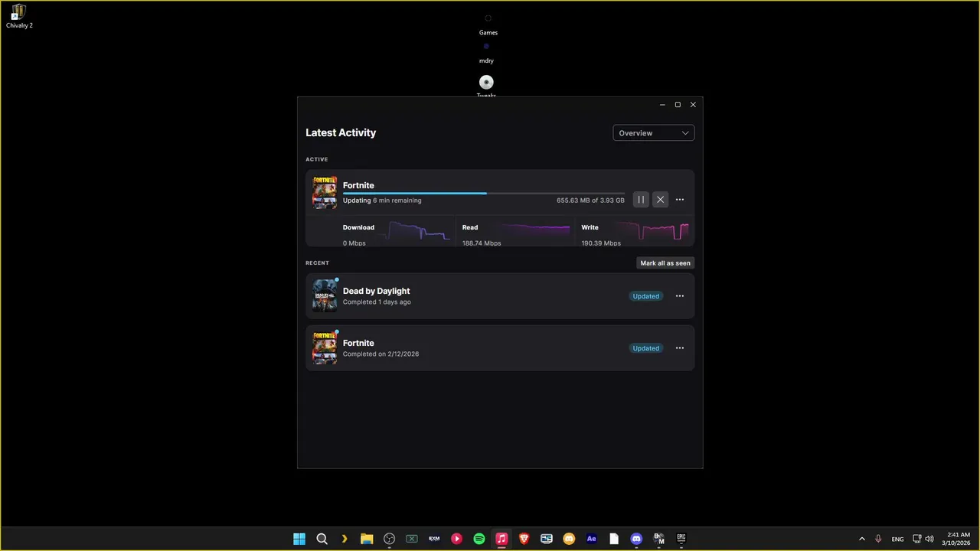The width and height of the screenshot is (980, 551).
Task: Open the volume tray icon
Action: pyautogui.click(x=929, y=539)
